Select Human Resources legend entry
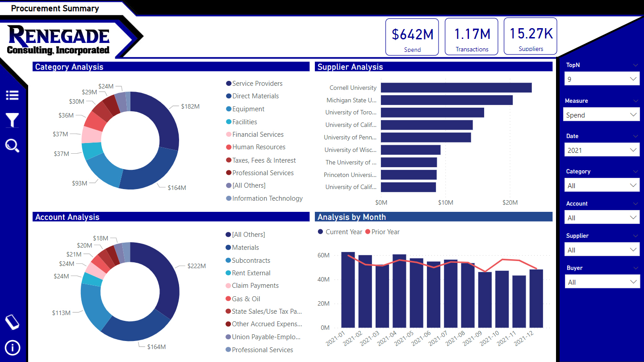The width and height of the screenshot is (644, 362). coord(256,147)
